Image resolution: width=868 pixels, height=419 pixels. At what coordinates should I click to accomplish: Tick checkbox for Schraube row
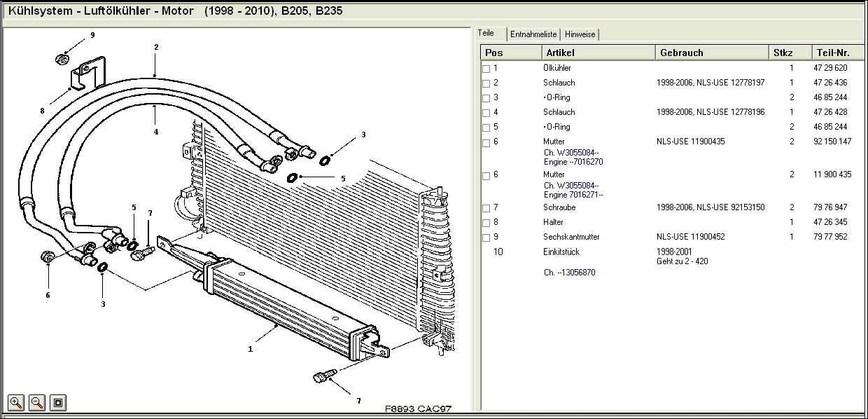(x=486, y=208)
